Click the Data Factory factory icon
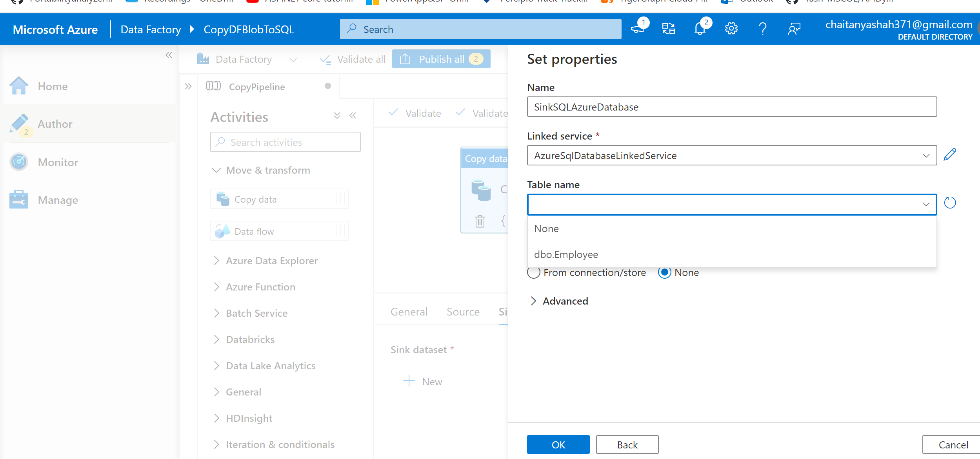Viewport: 980px width, 459px height. (203, 59)
